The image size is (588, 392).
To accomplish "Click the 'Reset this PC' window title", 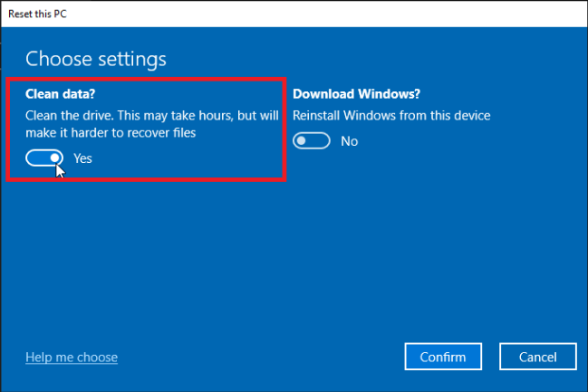I will (x=38, y=14).
